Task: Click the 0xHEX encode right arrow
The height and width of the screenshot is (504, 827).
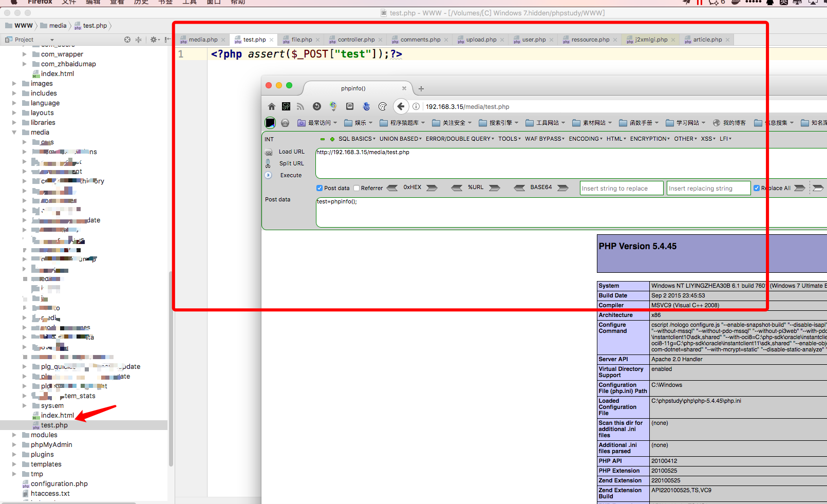Action: click(432, 188)
